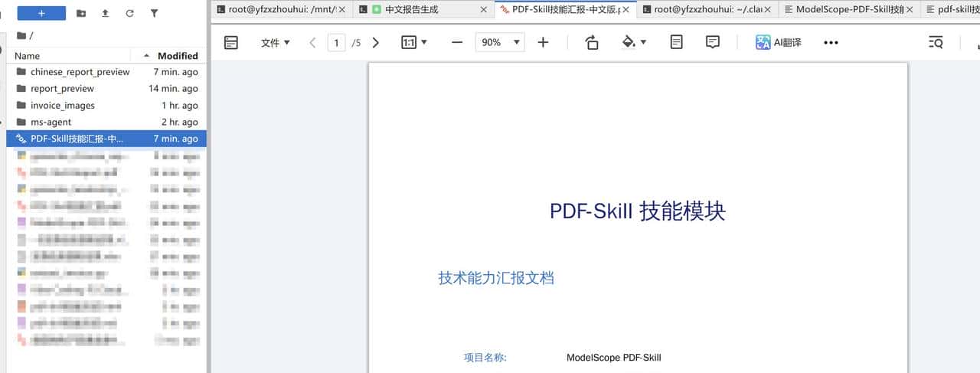Click 2 hr. ago modified time
Viewport: 980px width, 373px height.
179,122
